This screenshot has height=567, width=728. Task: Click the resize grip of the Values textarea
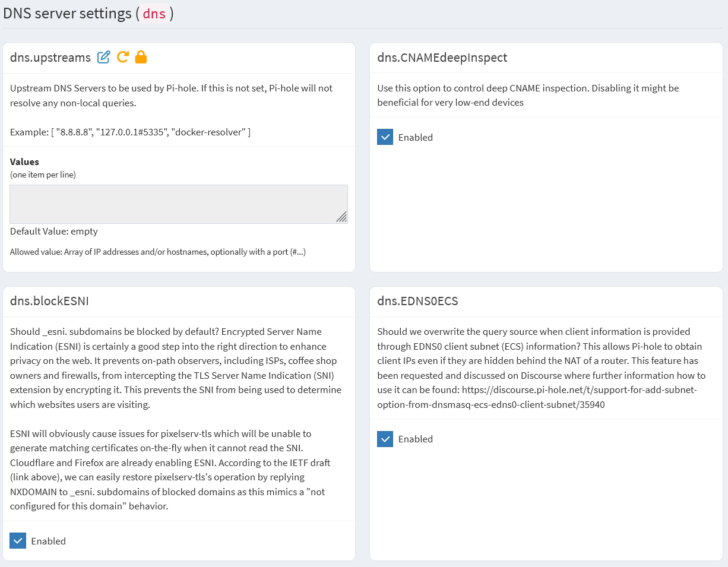coord(341,217)
